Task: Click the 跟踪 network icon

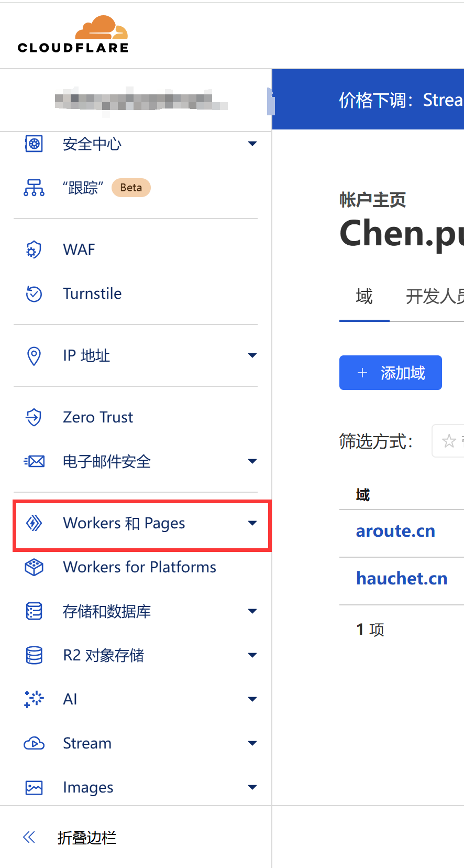Action: click(34, 188)
